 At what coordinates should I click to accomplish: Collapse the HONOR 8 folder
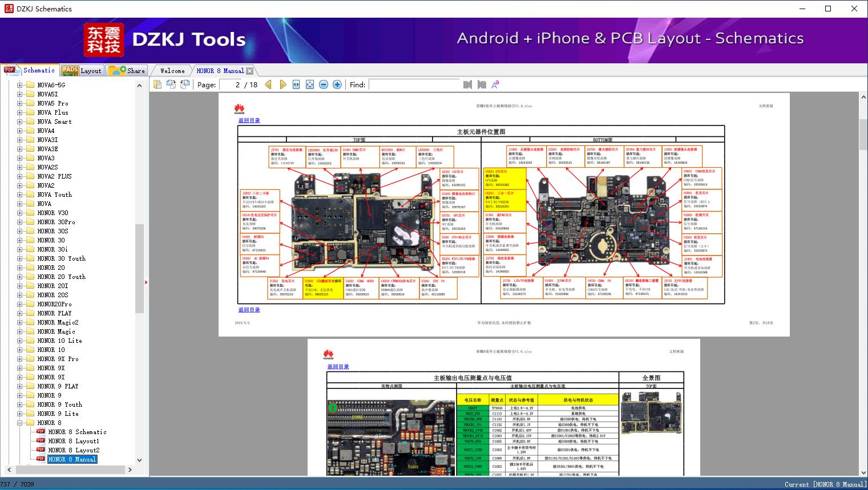click(20, 423)
